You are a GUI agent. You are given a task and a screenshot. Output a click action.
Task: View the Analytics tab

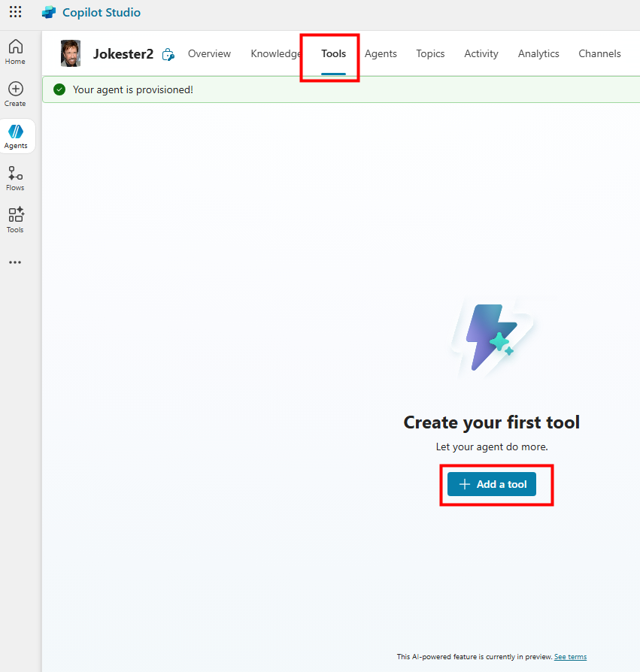[538, 53]
